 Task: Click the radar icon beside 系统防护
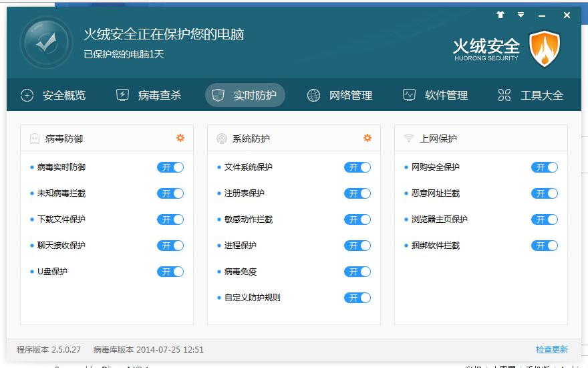(221, 139)
